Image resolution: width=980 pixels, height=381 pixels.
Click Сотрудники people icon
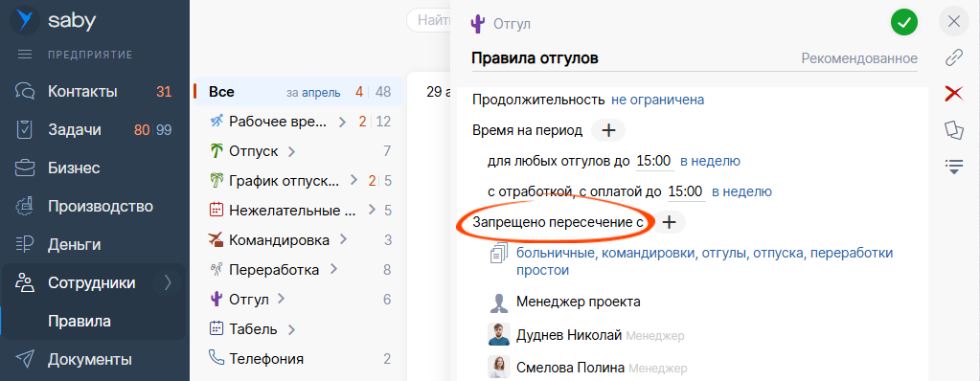click(x=24, y=283)
